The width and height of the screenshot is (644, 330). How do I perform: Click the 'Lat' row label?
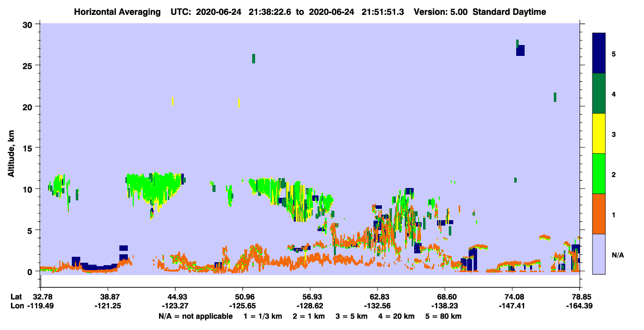(x=16, y=297)
